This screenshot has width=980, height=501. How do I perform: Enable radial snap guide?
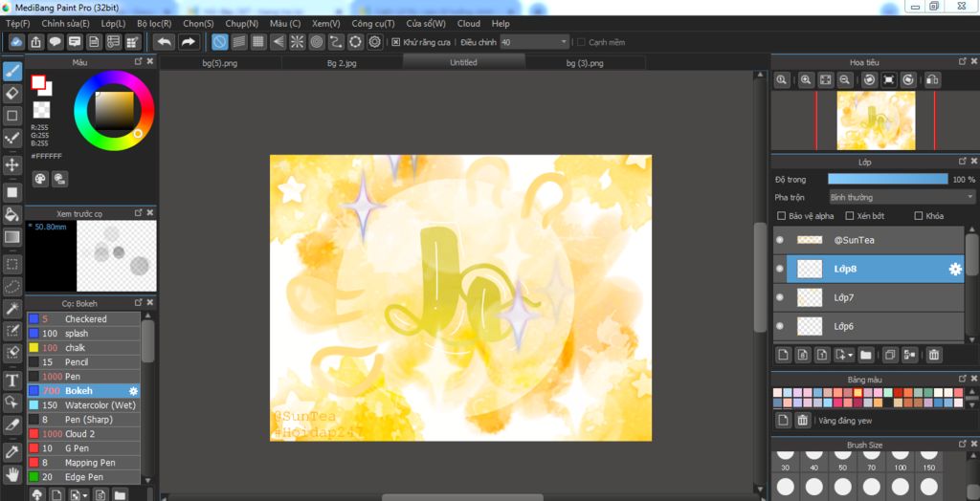[x=298, y=42]
